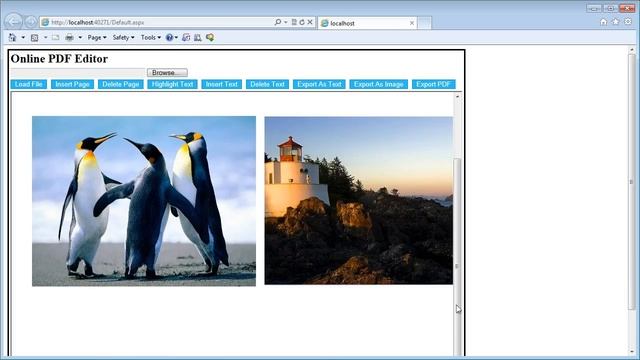The image size is (640, 360).
Task: Click the Highlight Text button
Action: [x=172, y=84]
